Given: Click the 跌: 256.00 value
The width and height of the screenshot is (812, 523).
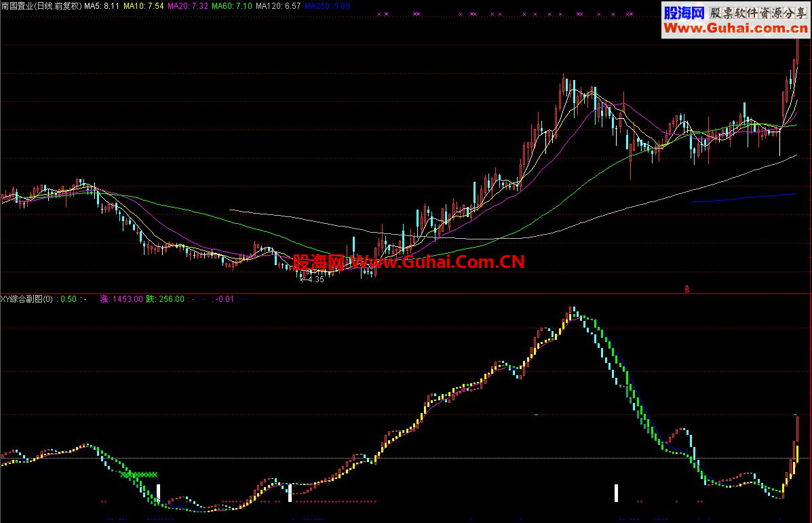Looking at the screenshot, I should (x=166, y=298).
